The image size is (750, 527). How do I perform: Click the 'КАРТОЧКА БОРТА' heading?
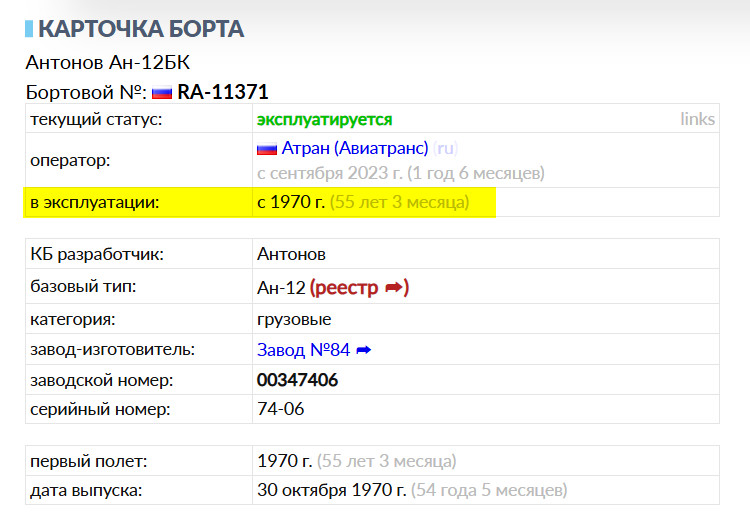point(141,29)
